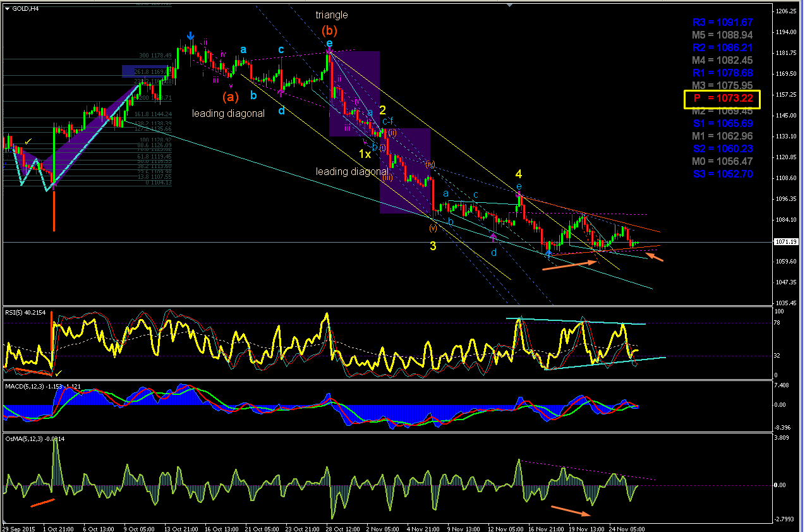Click the large purple rectangle below the (b) label

(354, 94)
